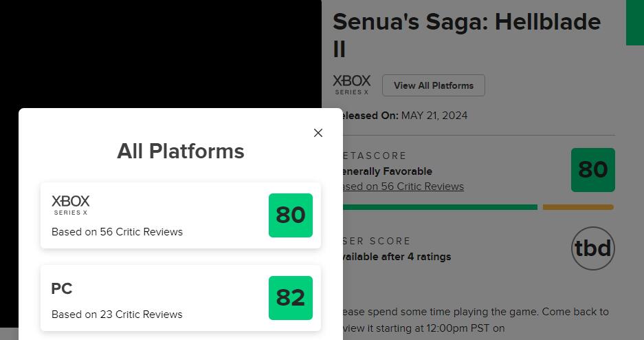Image resolution: width=644 pixels, height=340 pixels.
Task: Click the Metascore 80 badge on the page
Action: [592, 170]
